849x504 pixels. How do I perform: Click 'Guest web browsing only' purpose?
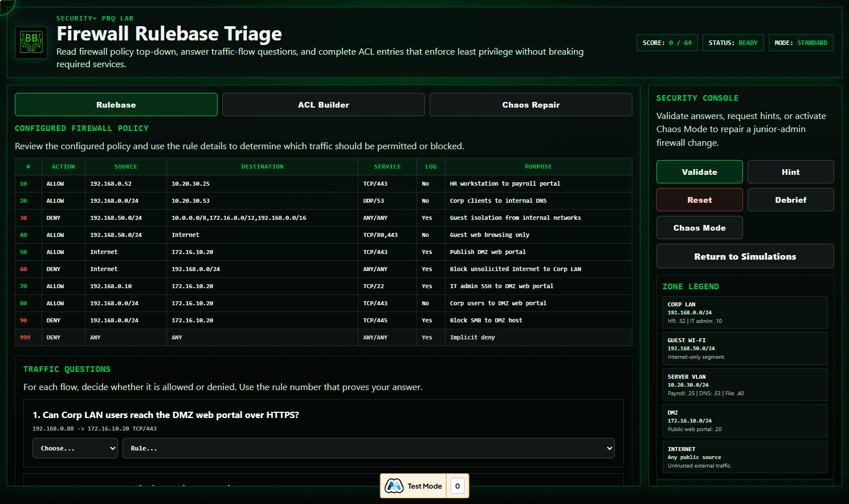tap(489, 235)
